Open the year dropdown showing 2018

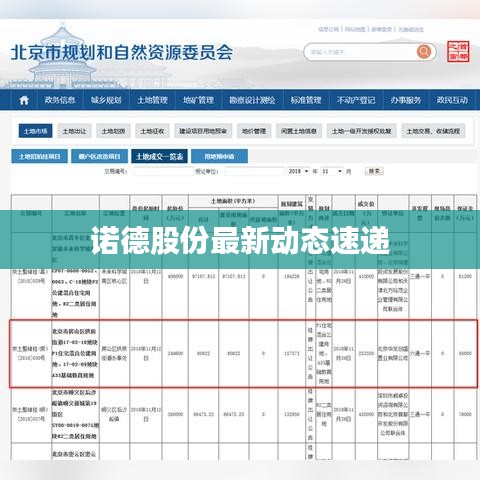[x=299, y=171]
